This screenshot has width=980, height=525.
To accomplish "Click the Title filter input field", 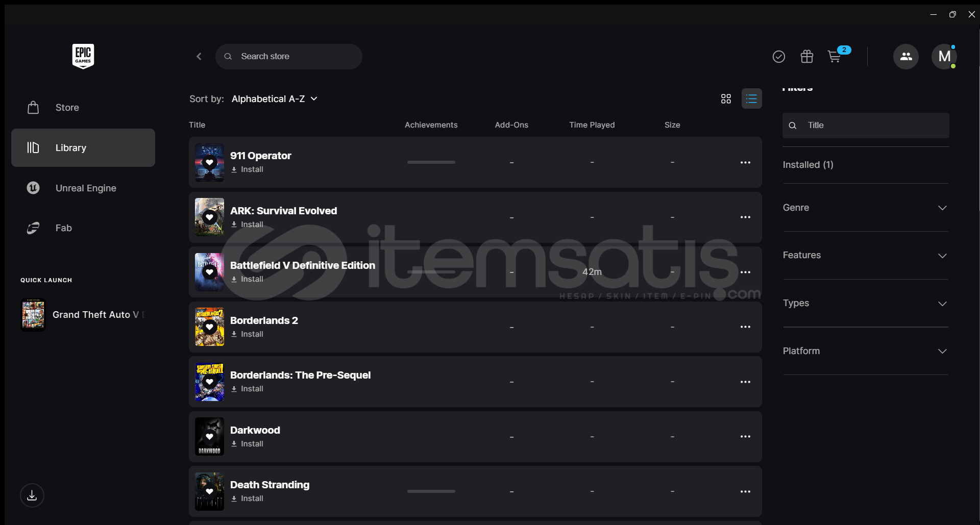I will click(x=873, y=126).
